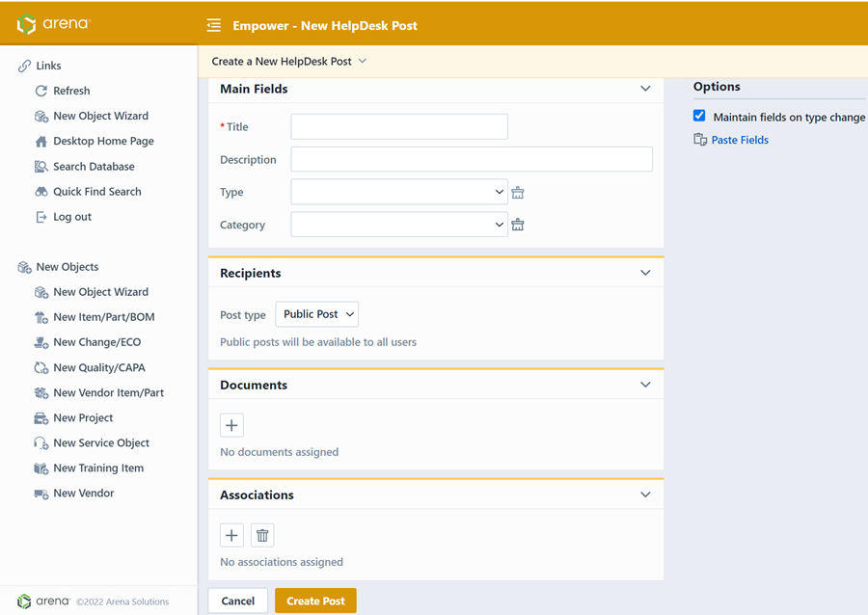Collapse the Main Fields section
868x615 pixels.
pos(645,89)
